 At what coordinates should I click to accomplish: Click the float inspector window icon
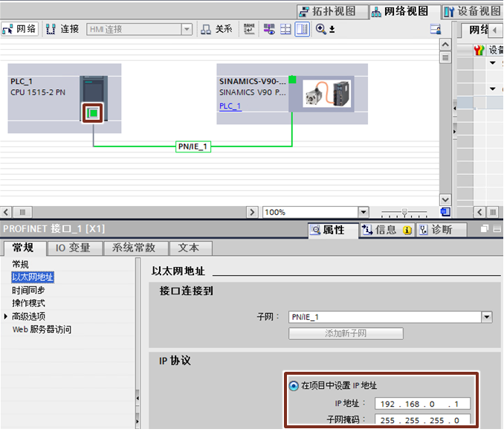(x=485, y=228)
